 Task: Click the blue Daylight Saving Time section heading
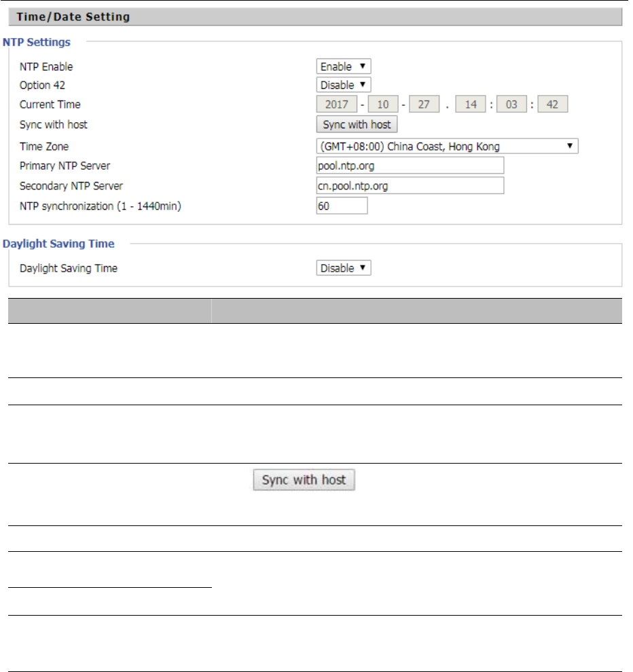[59, 243]
